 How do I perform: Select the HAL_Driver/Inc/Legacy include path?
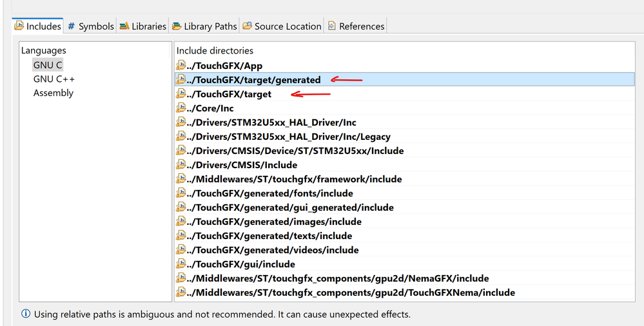pyautogui.click(x=405, y=137)
